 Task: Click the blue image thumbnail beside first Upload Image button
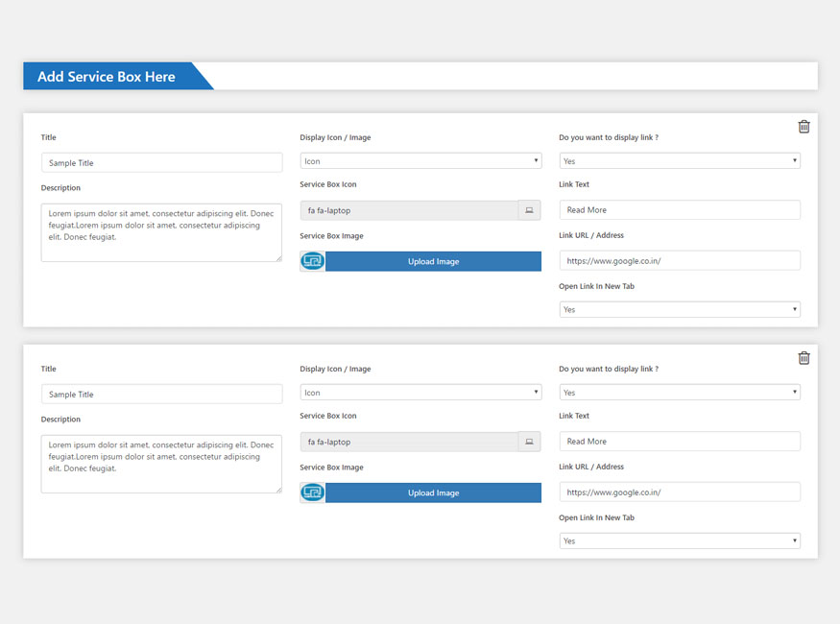click(311, 260)
